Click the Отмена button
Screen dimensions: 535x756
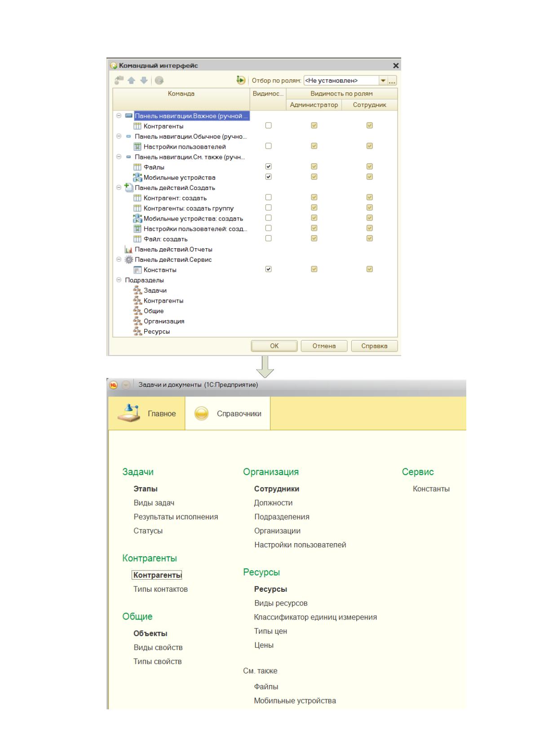click(x=324, y=346)
